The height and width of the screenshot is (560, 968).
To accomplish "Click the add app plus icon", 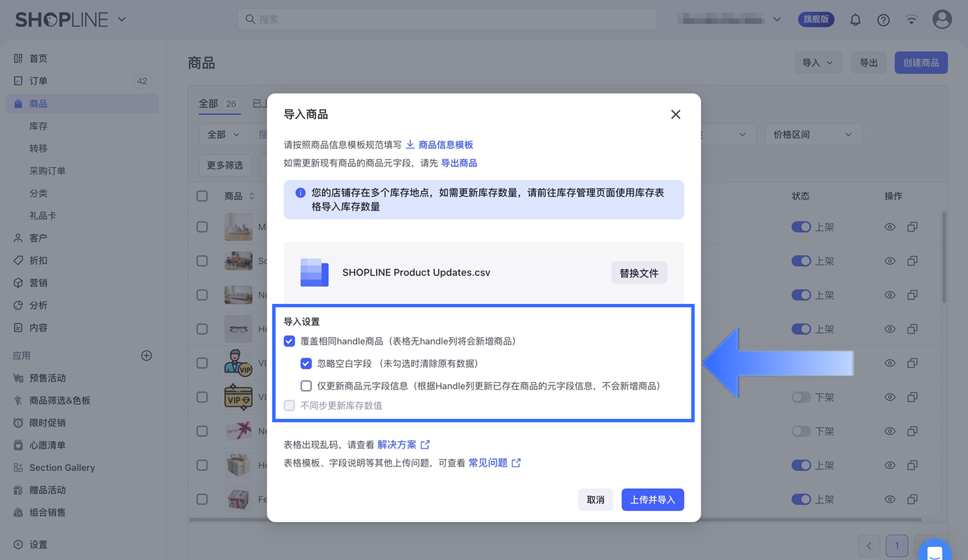I will click(x=146, y=356).
